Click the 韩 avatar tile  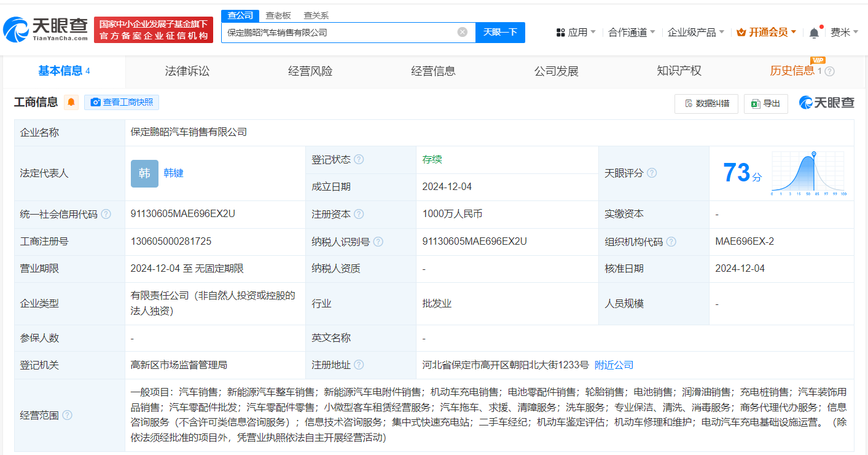pos(144,173)
